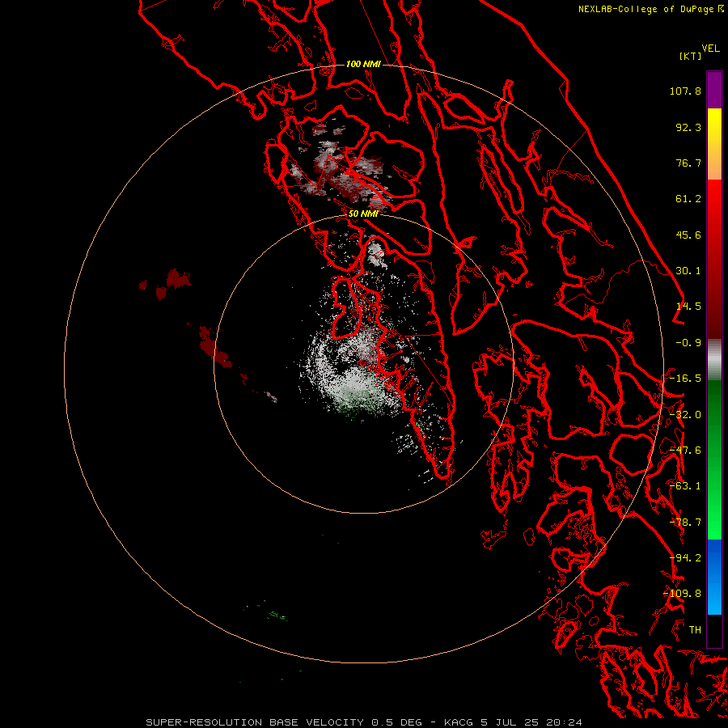This screenshot has height=728, width=728.
Task: Click the -0.9 velocity scale value
Action: (688, 343)
